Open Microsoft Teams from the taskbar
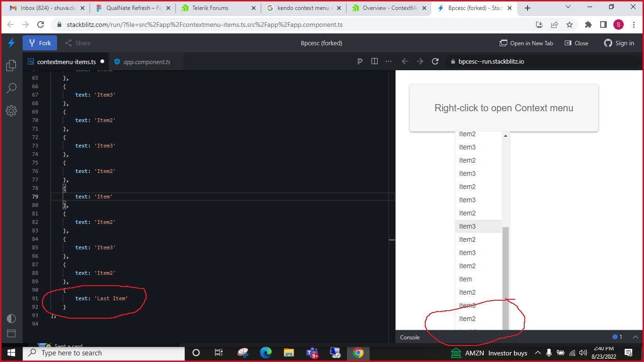 point(312,353)
